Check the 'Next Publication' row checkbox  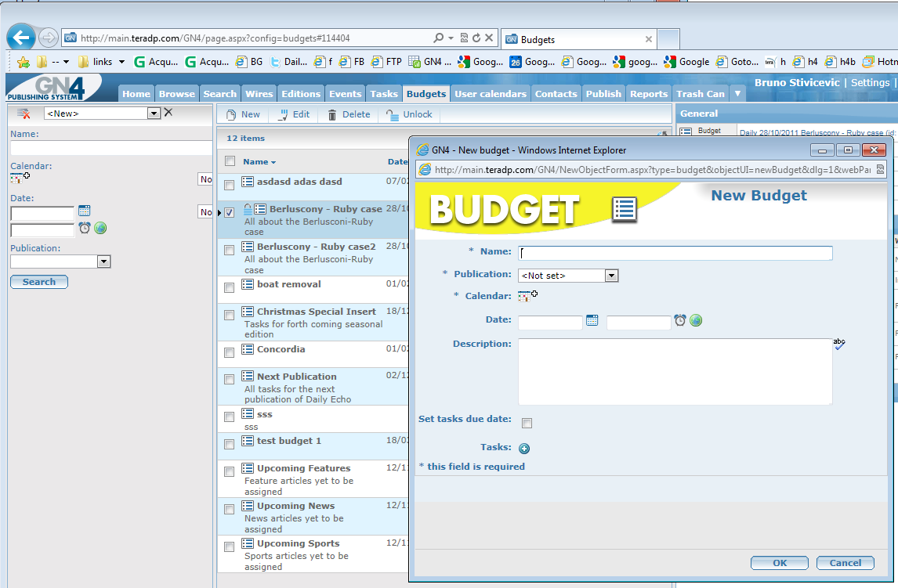[229, 380]
